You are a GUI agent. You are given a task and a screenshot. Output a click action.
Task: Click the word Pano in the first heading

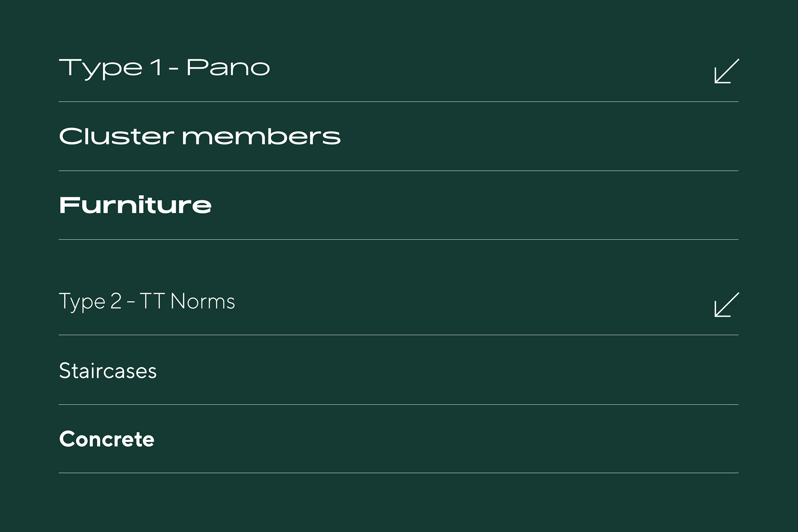click(x=228, y=67)
